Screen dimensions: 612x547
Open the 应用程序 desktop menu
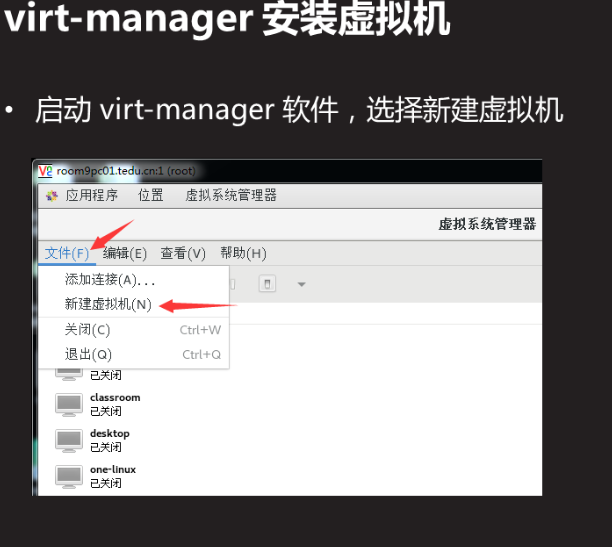click(92, 195)
